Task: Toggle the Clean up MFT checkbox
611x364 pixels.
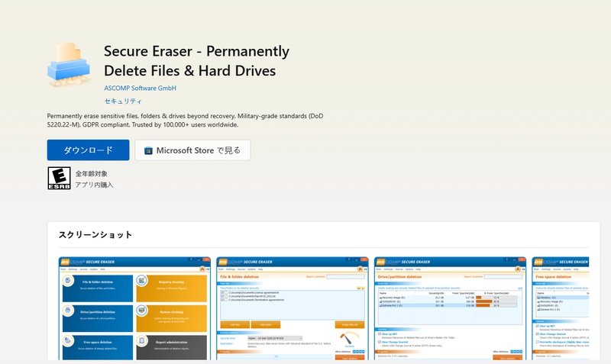Action: (380, 333)
